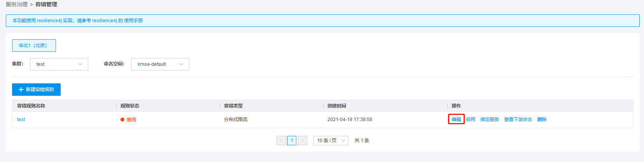Open the 命名空间 dropdown showing kmse-default

click(160, 64)
